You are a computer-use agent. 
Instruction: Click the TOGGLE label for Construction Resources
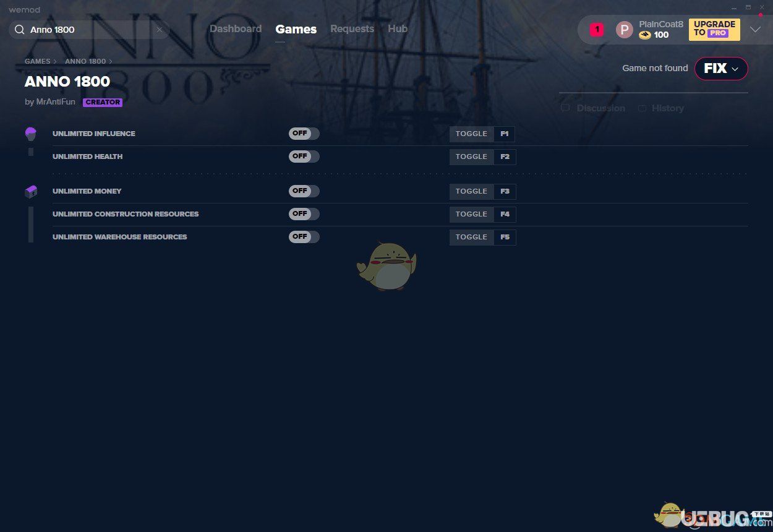pos(472,215)
